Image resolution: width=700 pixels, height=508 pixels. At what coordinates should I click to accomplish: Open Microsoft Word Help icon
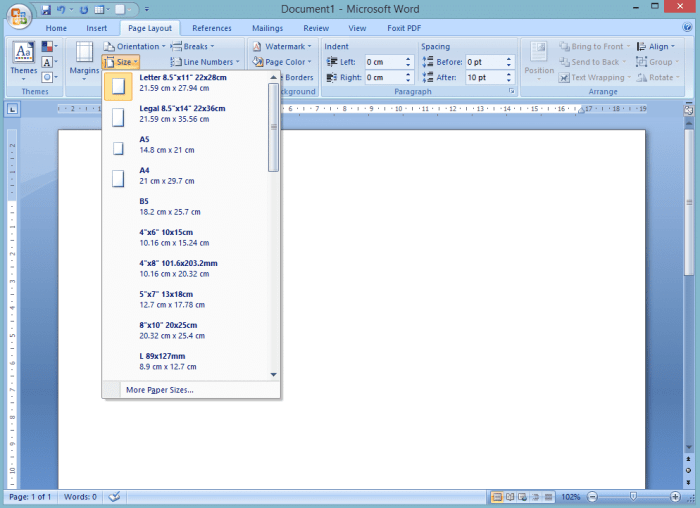point(687,27)
